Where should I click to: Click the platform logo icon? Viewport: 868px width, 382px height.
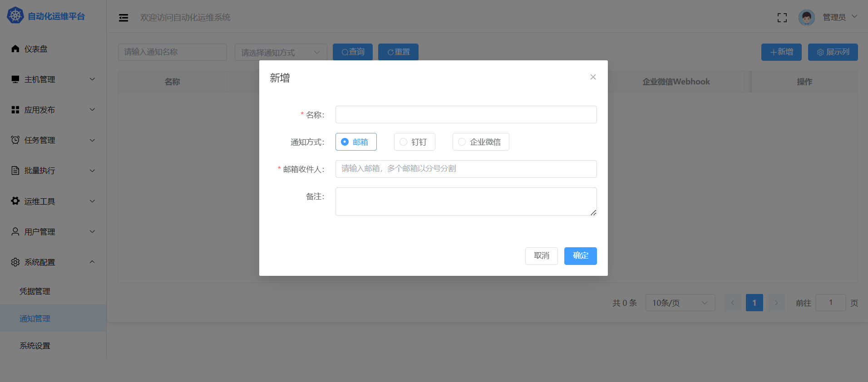[15, 16]
